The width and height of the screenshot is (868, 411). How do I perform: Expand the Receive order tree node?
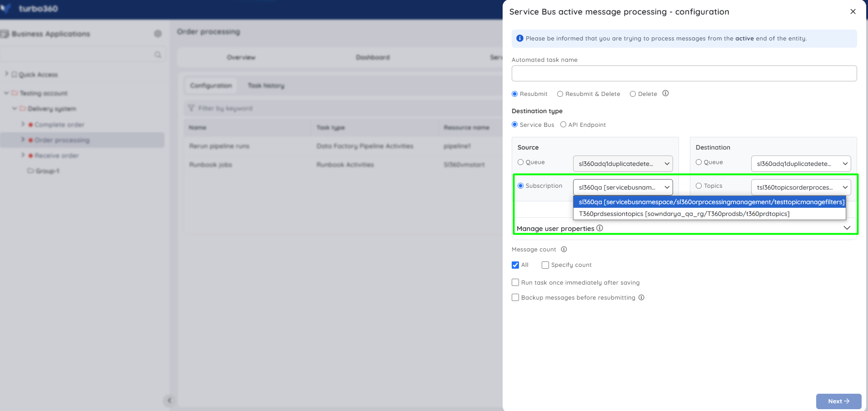point(23,155)
